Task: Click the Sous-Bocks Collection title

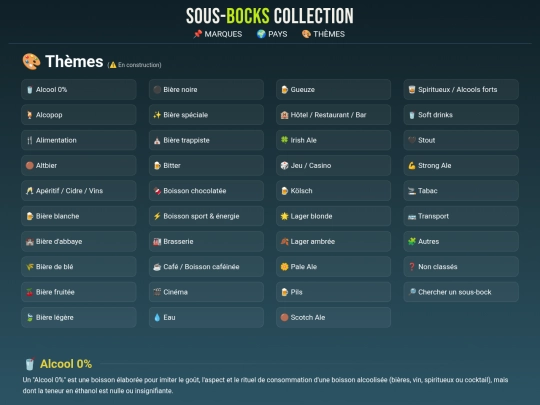Action: click(x=270, y=16)
